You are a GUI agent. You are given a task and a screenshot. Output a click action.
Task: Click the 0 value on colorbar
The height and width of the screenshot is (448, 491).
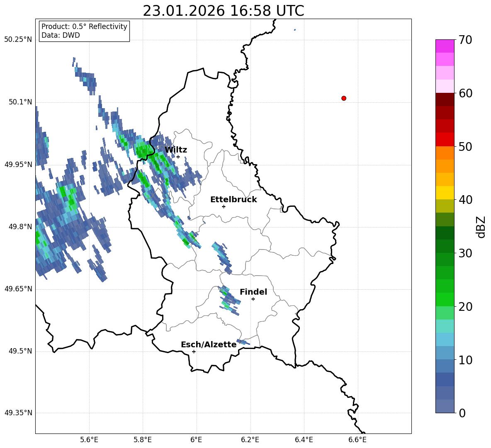462,413
